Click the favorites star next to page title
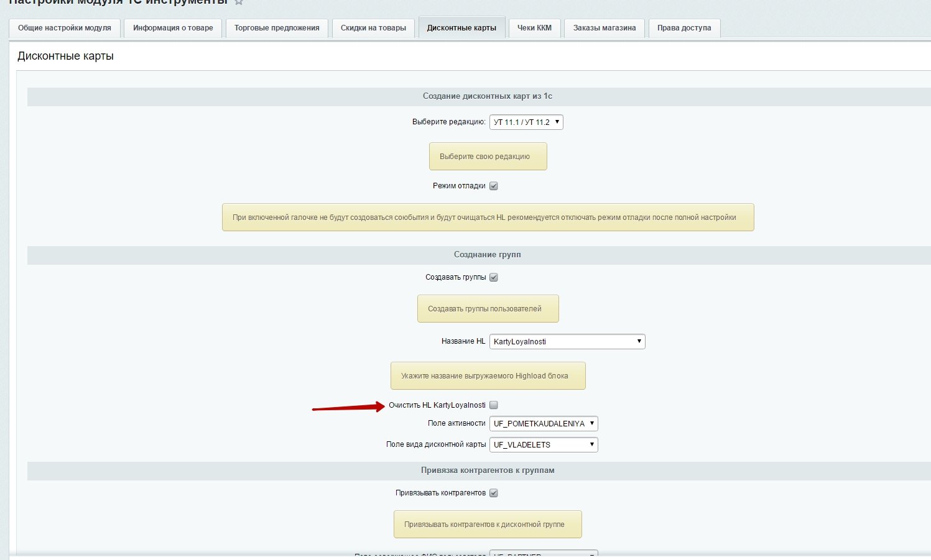Image resolution: width=931 pixels, height=560 pixels. coord(239,2)
